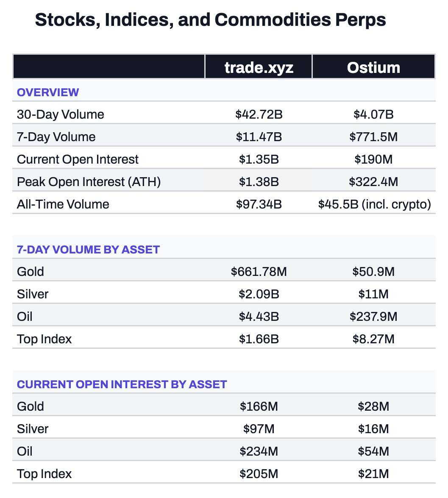Click the $322.4M Ostium peak open interest value
Screen dimensions: 448x498
[373, 182]
